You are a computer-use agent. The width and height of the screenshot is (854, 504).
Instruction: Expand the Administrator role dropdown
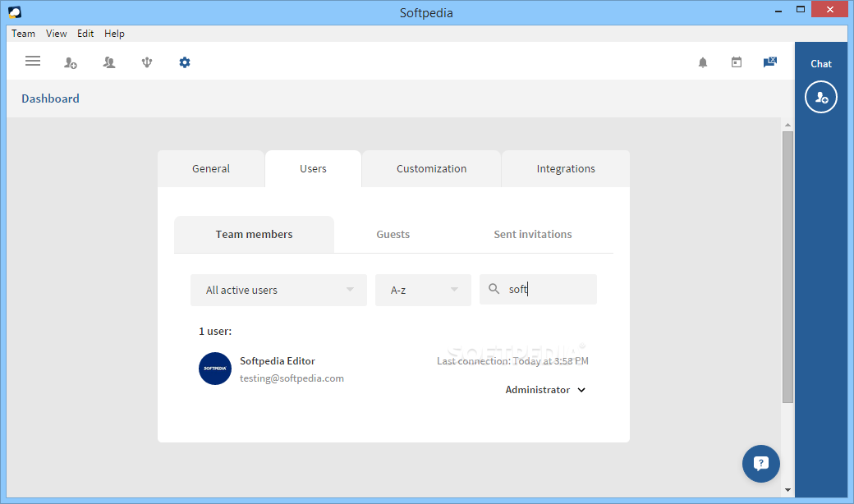pyautogui.click(x=545, y=390)
